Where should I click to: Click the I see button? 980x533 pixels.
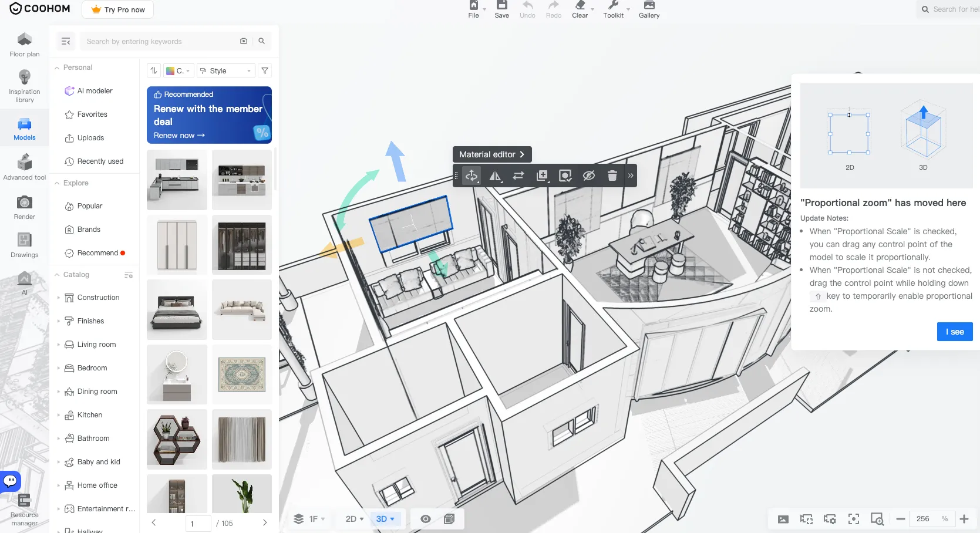(x=955, y=332)
